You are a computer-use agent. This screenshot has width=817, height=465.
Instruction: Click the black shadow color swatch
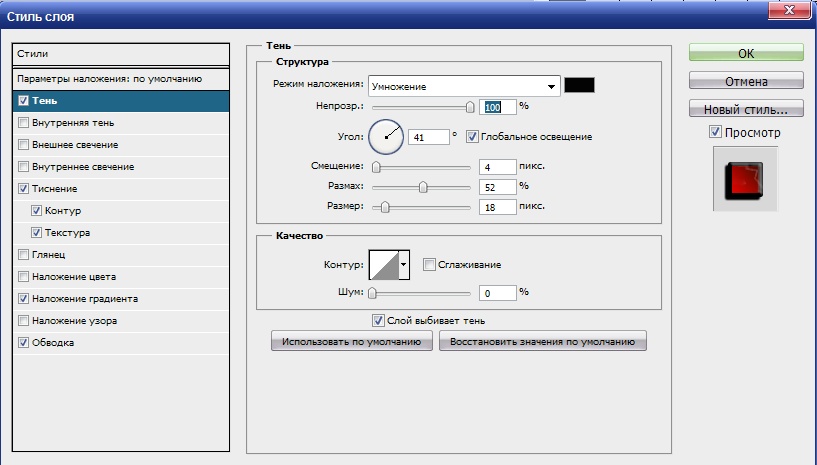(x=579, y=86)
